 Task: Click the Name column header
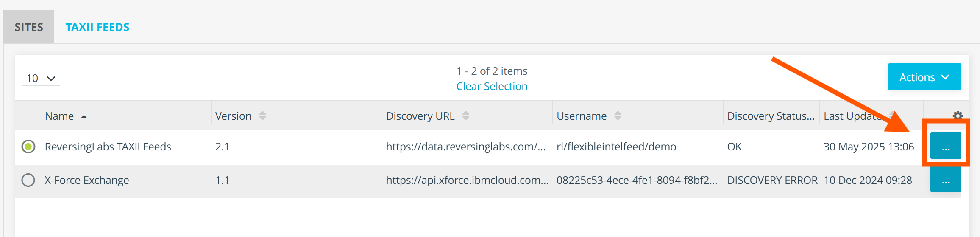59,116
